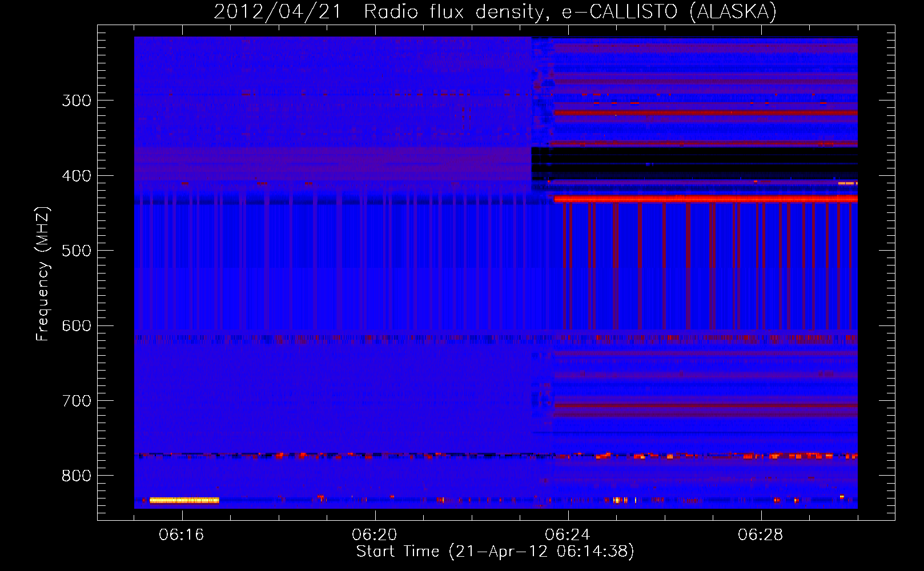Click the 'Start Time (21-Apr-12 06:14:38)' label
Image resolution: width=924 pixels, height=571 pixels.
coord(495,552)
